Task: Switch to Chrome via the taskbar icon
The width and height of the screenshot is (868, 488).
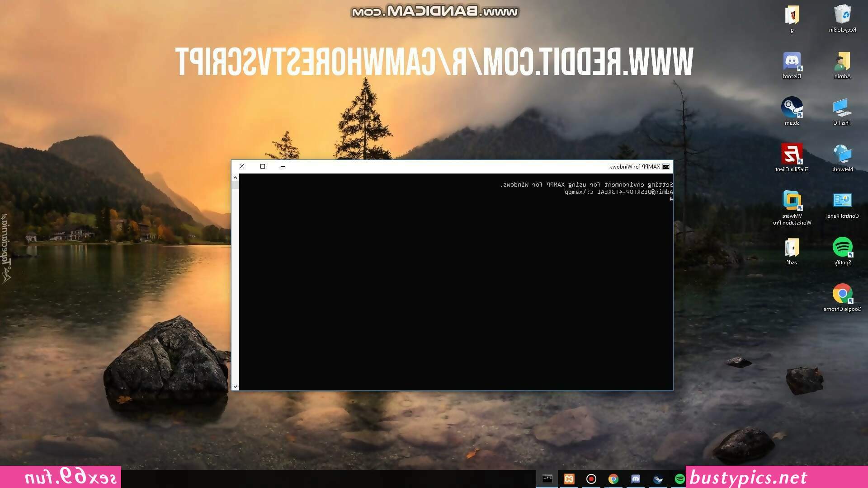Action: 613,479
